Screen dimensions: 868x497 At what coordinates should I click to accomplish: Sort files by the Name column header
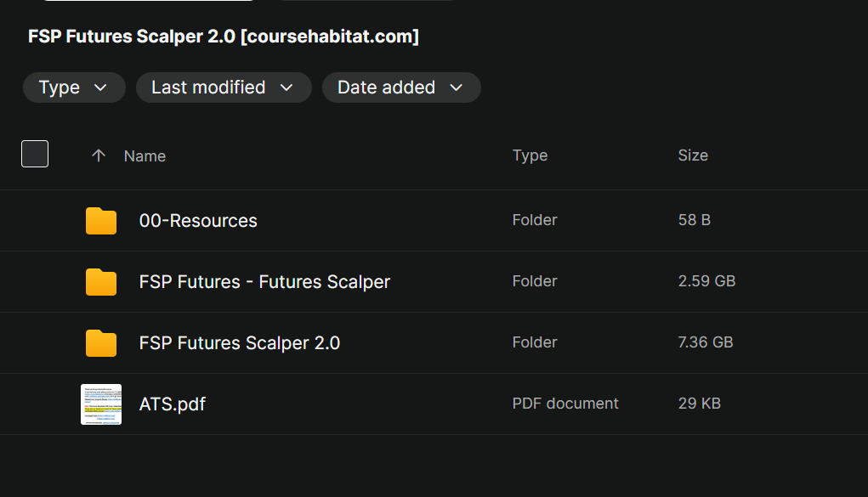point(145,156)
